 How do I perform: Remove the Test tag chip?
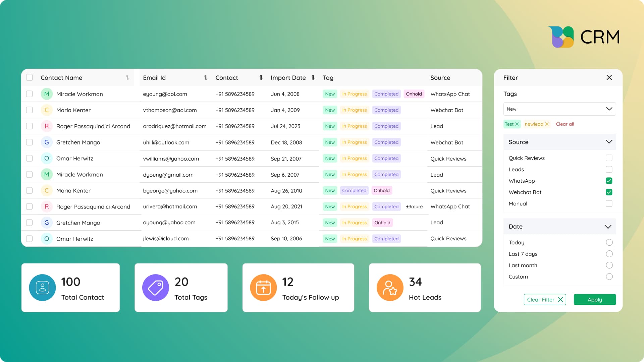pos(517,124)
